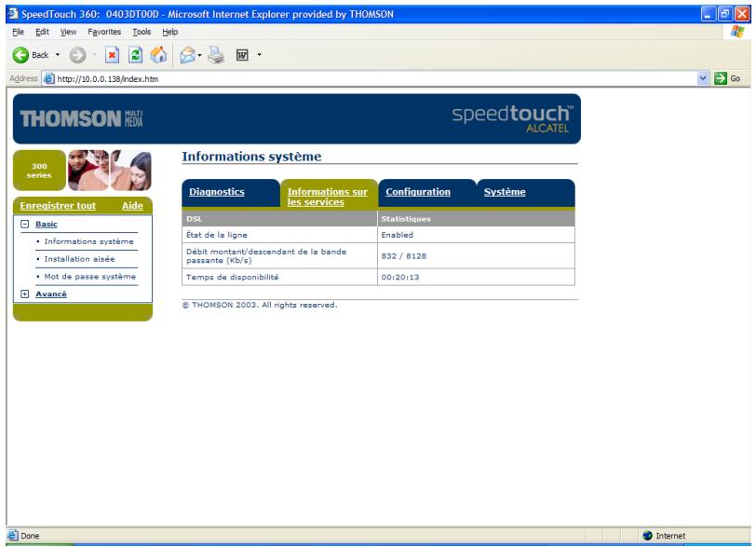Image resolution: width=756 pixels, height=547 pixels.
Task: Click the page icon in address bar
Action: point(48,78)
